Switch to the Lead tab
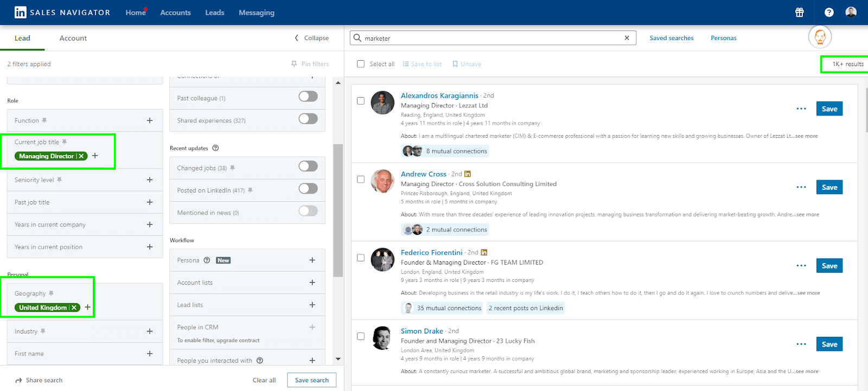The height and width of the screenshot is (391, 868). (x=22, y=38)
